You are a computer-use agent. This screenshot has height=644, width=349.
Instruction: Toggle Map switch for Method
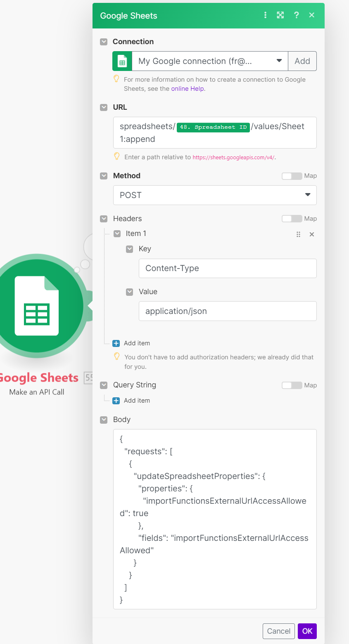pyautogui.click(x=292, y=176)
